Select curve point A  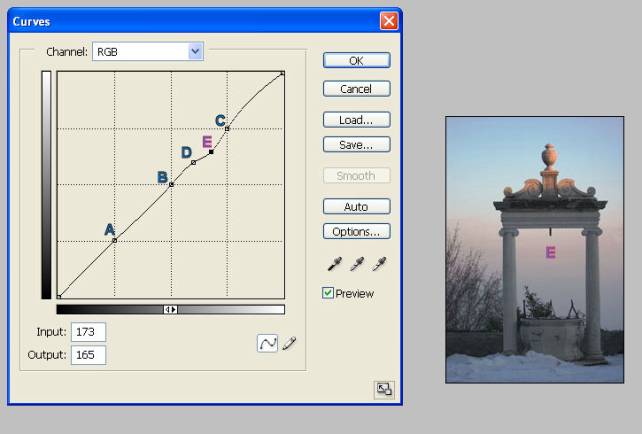(x=115, y=241)
